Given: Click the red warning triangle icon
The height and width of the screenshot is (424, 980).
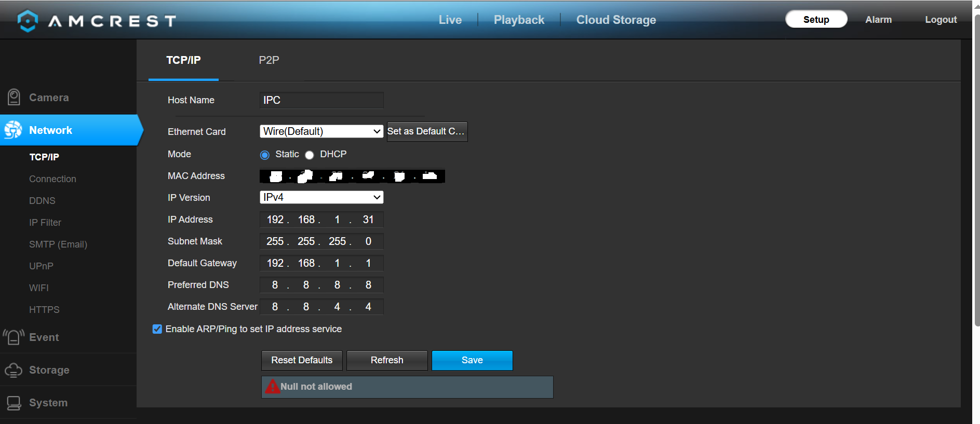Looking at the screenshot, I should click(272, 387).
